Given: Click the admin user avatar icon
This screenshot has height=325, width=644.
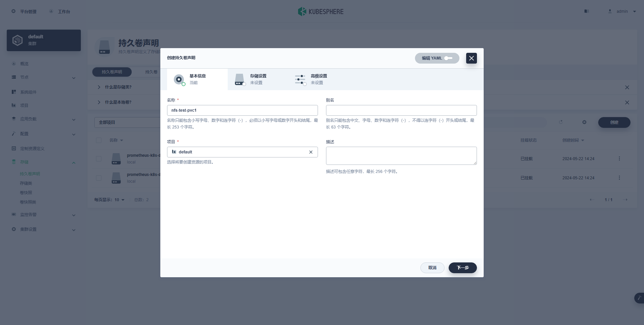Looking at the screenshot, I should click(610, 11).
